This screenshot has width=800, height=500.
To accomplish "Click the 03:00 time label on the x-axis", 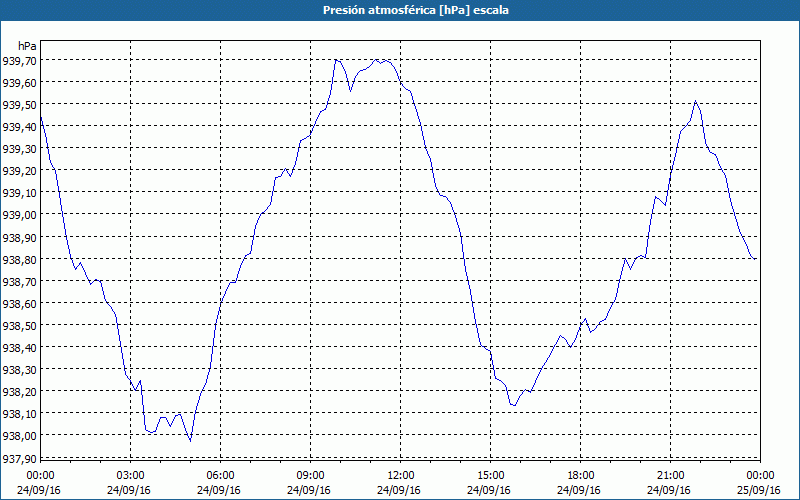I will tap(130, 476).
